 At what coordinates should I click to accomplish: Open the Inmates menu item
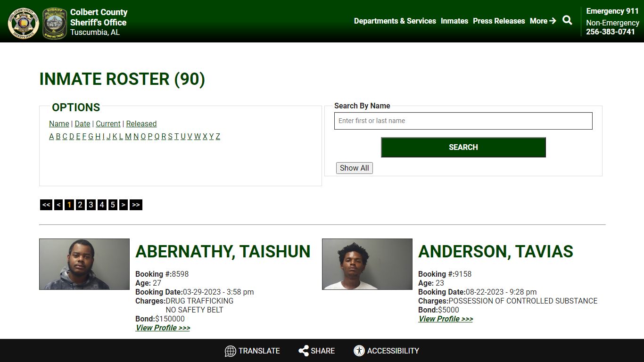click(454, 21)
